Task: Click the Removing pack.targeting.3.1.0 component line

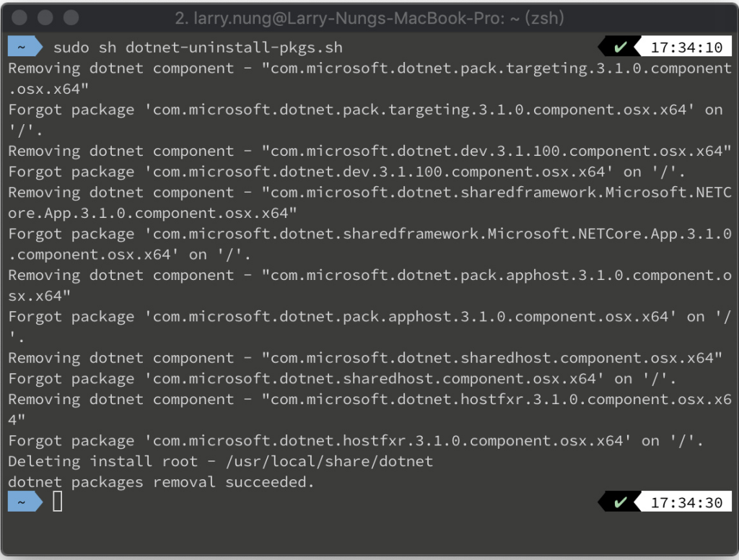Action: coord(370,78)
